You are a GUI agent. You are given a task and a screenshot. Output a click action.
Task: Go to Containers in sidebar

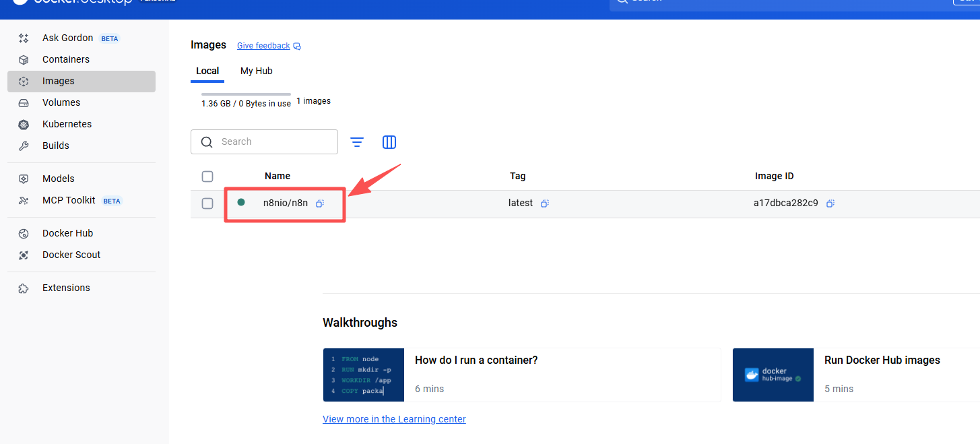coord(81,60)
